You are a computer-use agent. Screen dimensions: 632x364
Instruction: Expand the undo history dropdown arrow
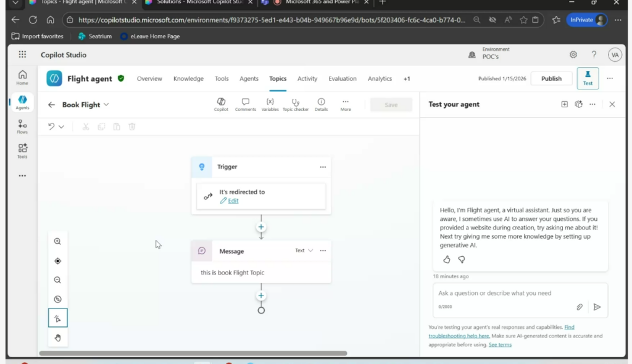(61, 126)
